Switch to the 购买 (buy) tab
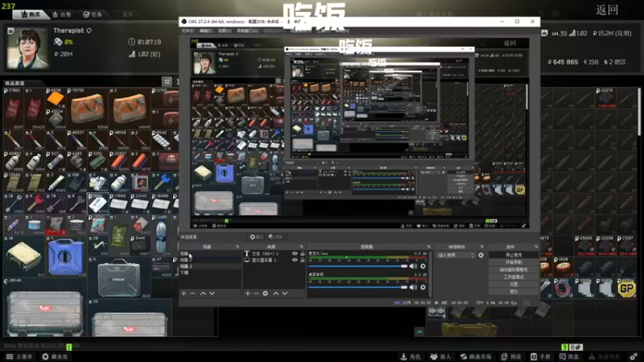Image resolution: width=644 pixels, height=362 pixels. [x=30, y=14]
